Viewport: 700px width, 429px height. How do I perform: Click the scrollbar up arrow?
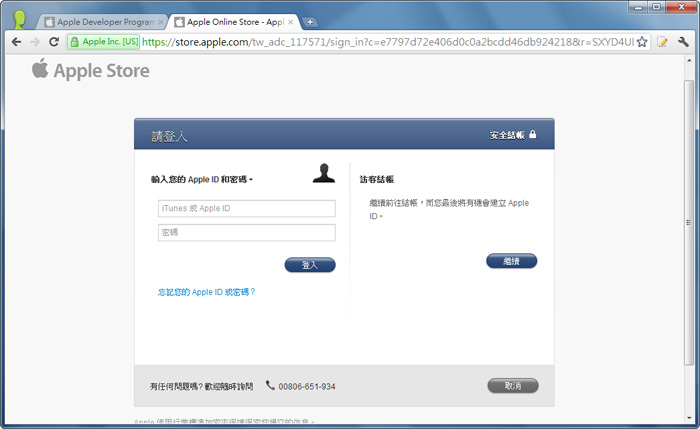click(x=689, y=60)
